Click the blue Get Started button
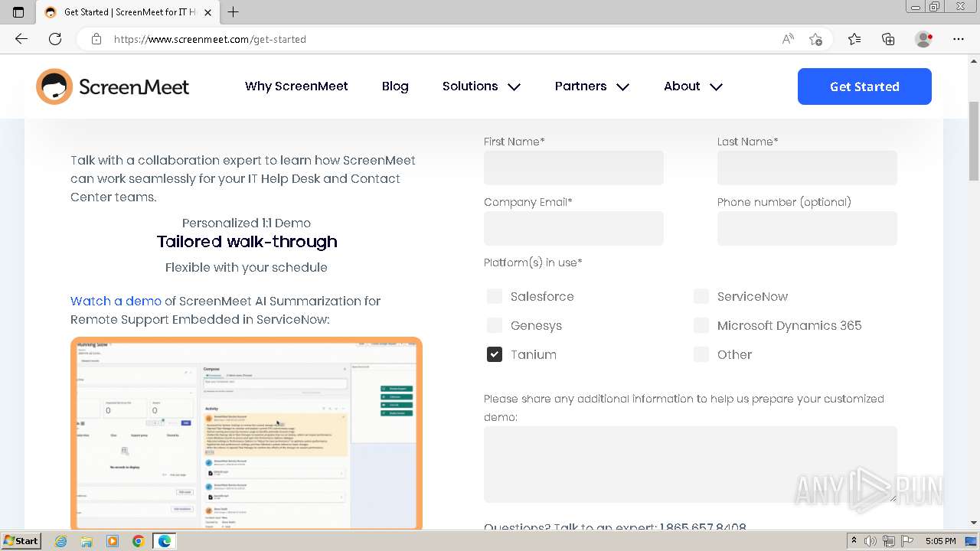The width and height of the screenshot is (980, 551). 864,86
